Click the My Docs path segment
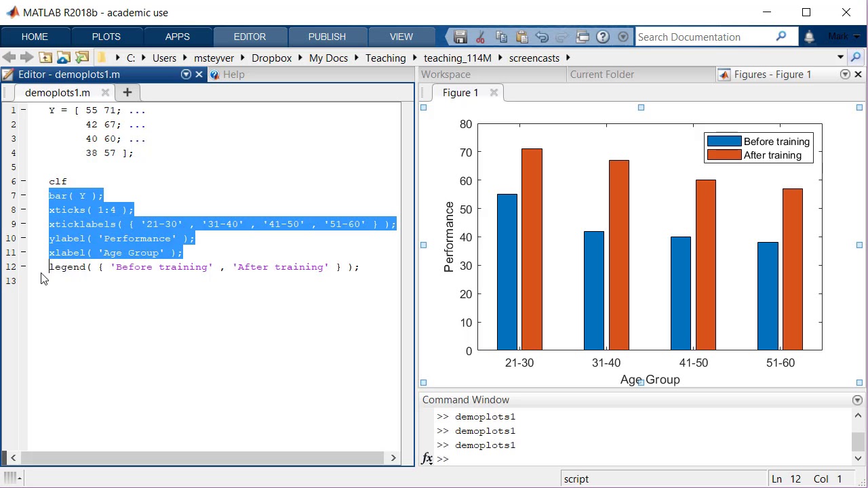This screenshot has width=868, height=488. click(x=328, y=58)
